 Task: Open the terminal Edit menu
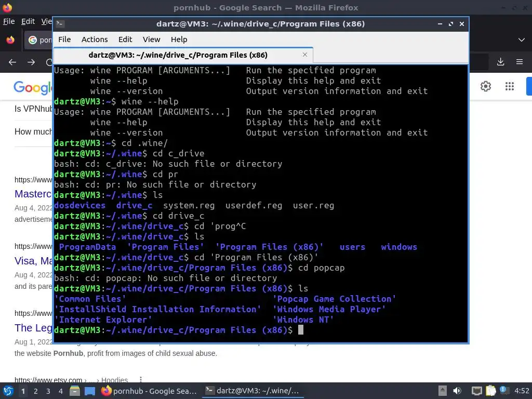point(125,39)
